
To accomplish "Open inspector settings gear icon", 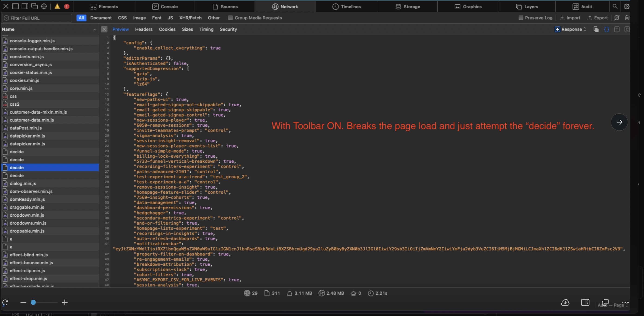I will tap(627, 6).
